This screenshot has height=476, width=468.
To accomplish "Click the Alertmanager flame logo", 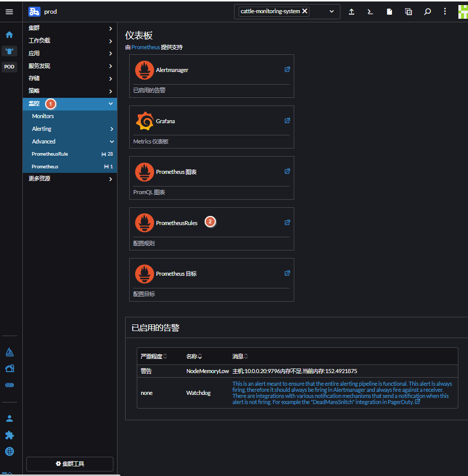I will (x=144, y=70).
